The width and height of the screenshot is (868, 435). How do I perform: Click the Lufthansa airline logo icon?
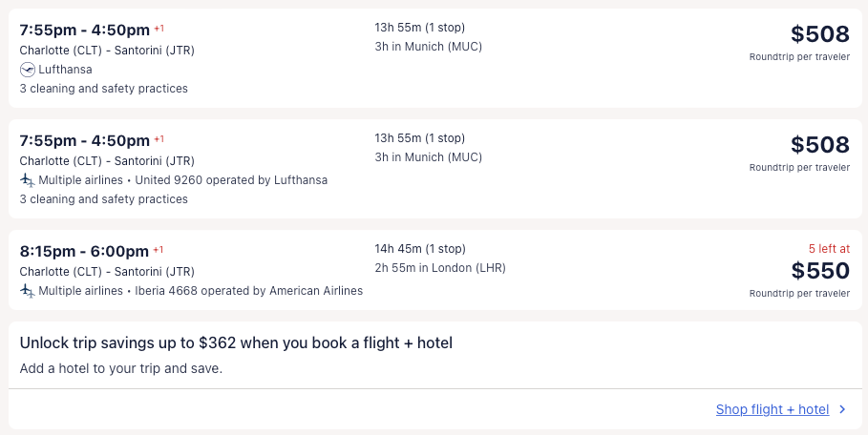click(27, 69)
